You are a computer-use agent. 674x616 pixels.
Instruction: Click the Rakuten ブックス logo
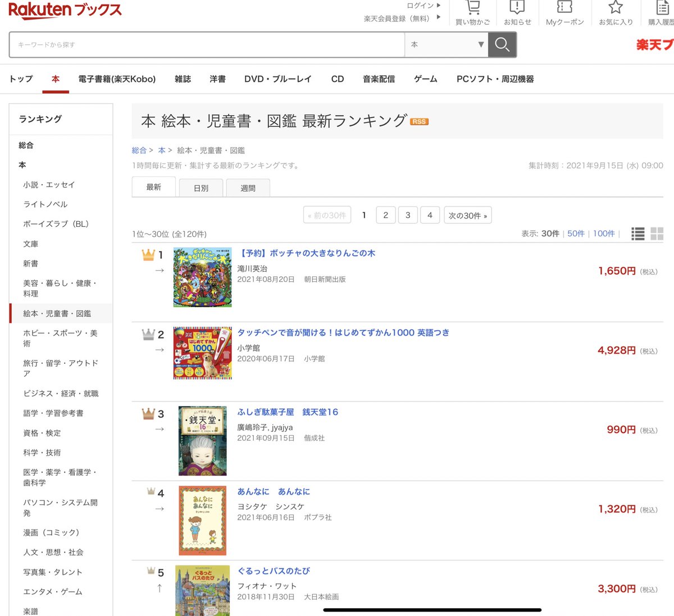pyautogui.click(x=65, y=10)
